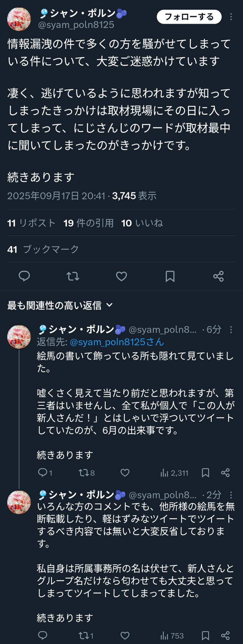Open the main post's three-dot menu
243x644 pixels.
tap(231, 17)
